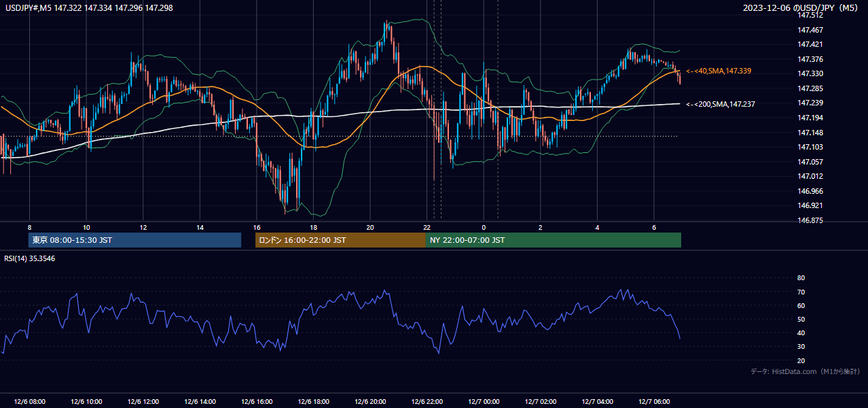Screen dimensions: 868x408
Task: Click the NY 22:00-07:00 JST session bar
Action: [554, 240]
